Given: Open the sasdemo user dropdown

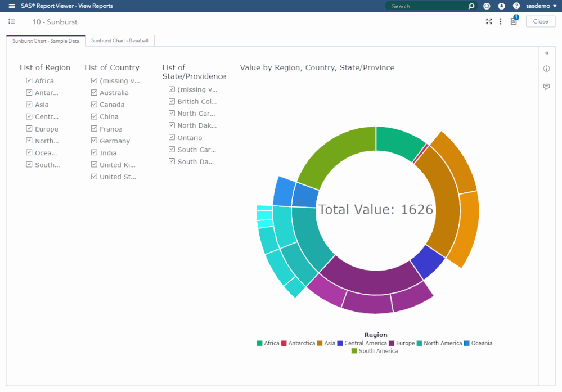Looking at the screenshot, I should click(x=541, y=6).
